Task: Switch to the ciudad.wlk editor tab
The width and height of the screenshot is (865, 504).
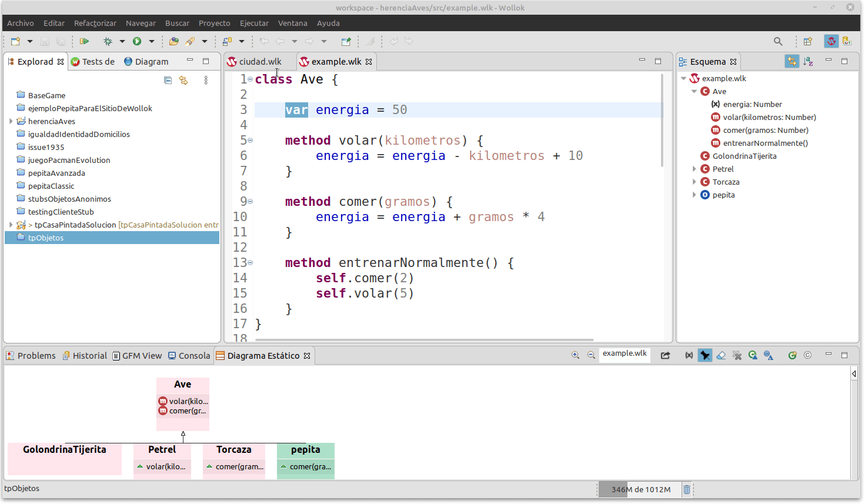Action: point(260,61)
